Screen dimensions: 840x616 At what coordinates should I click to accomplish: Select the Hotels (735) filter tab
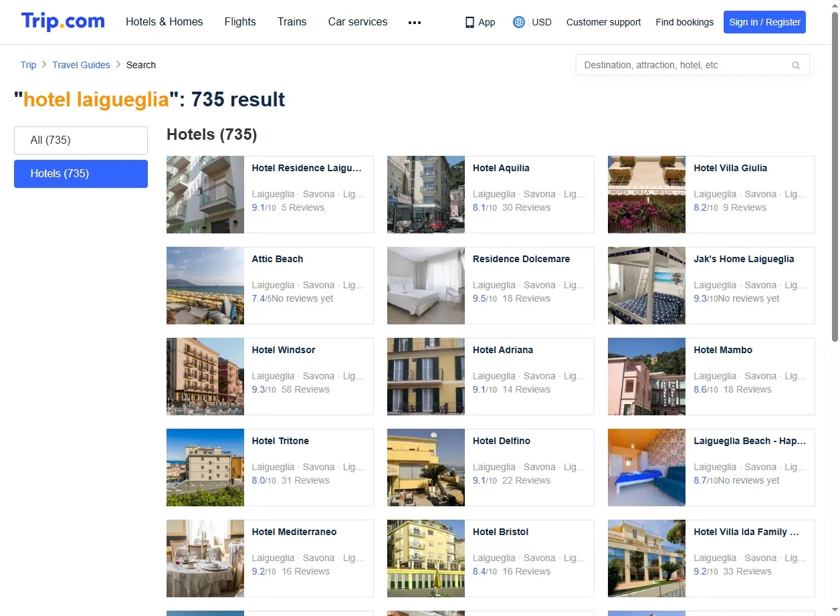point(81,174)
